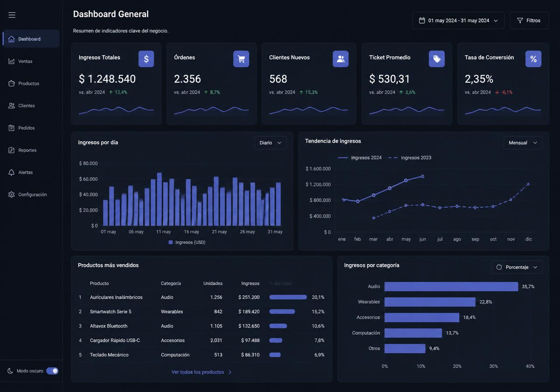Toggle the Modo oscuro switch
560x392 pixels.
click(x=52, y=371)
